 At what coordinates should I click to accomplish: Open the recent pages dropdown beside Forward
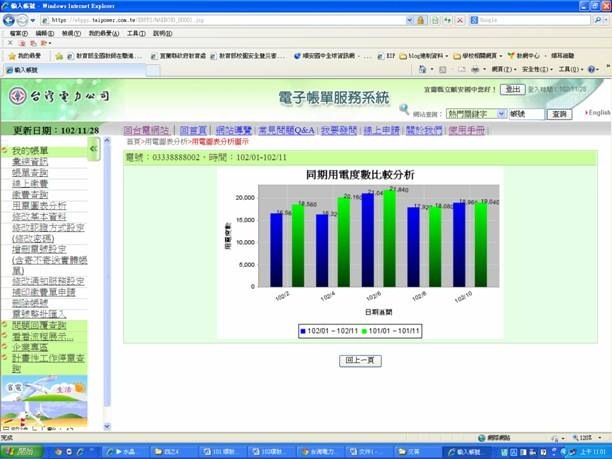click(x=33, y=20)
